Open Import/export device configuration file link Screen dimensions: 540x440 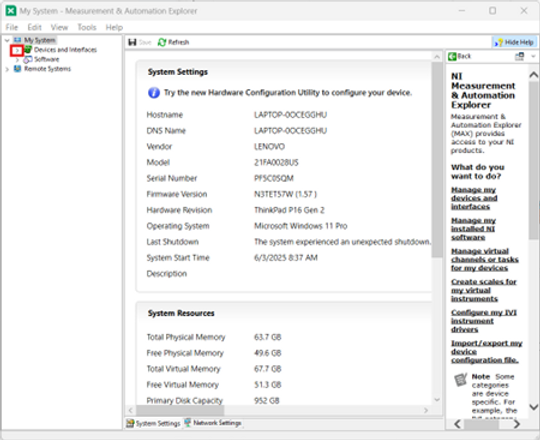[487, 352]
